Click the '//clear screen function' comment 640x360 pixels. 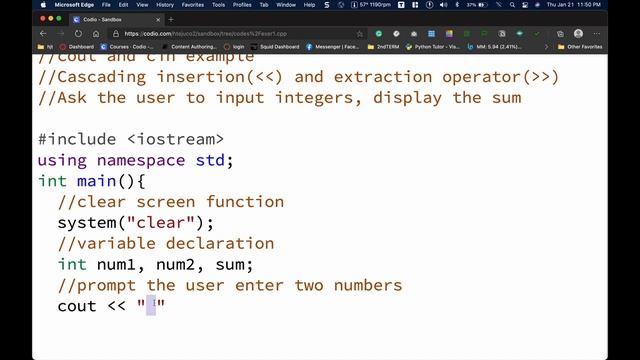tap(171, 202)
